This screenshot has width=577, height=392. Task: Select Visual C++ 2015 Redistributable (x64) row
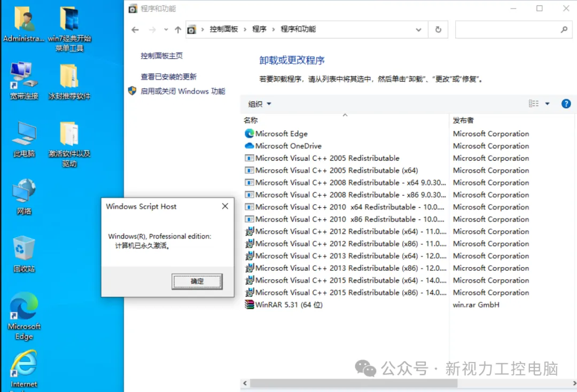pos(345,280)
